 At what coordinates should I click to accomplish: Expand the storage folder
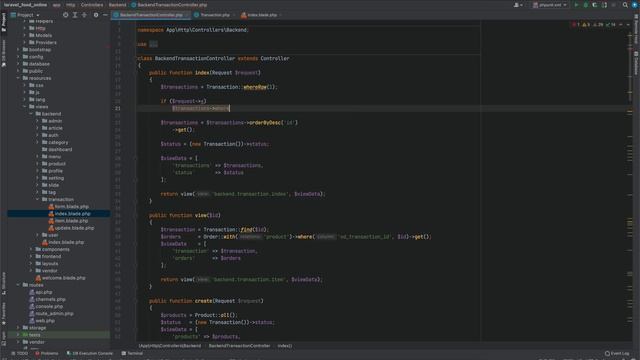pos(18,328)
